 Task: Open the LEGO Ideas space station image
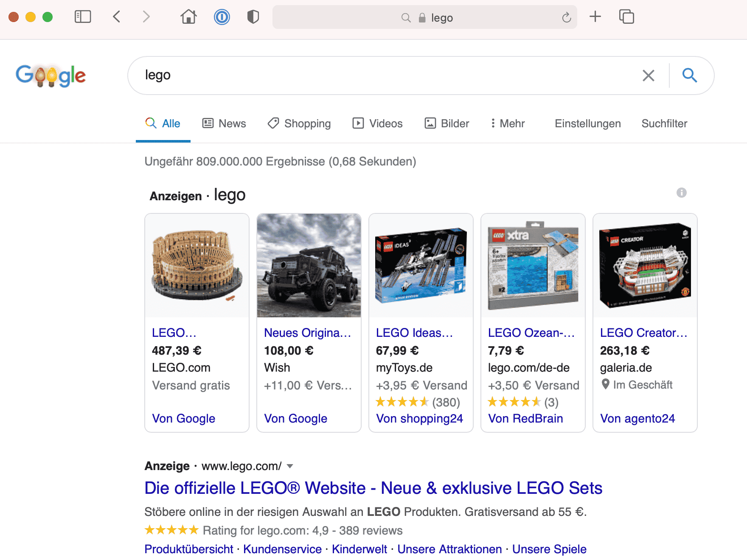click(421, 266)
